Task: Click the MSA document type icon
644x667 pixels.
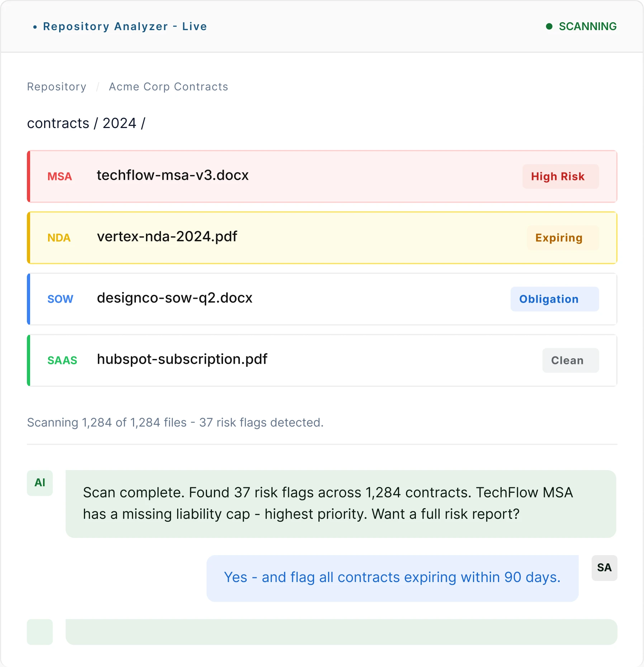Action: [60, 176]
